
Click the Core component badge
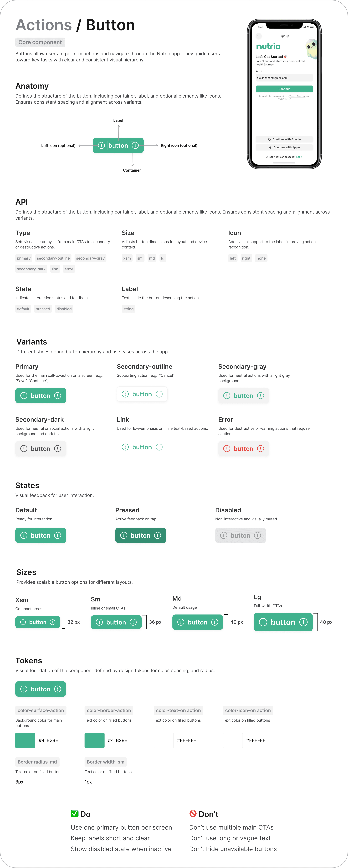tap(40, 42)
